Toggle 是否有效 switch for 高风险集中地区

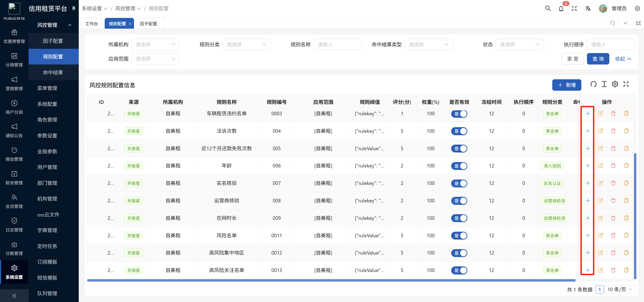click(x=459, y=253)
